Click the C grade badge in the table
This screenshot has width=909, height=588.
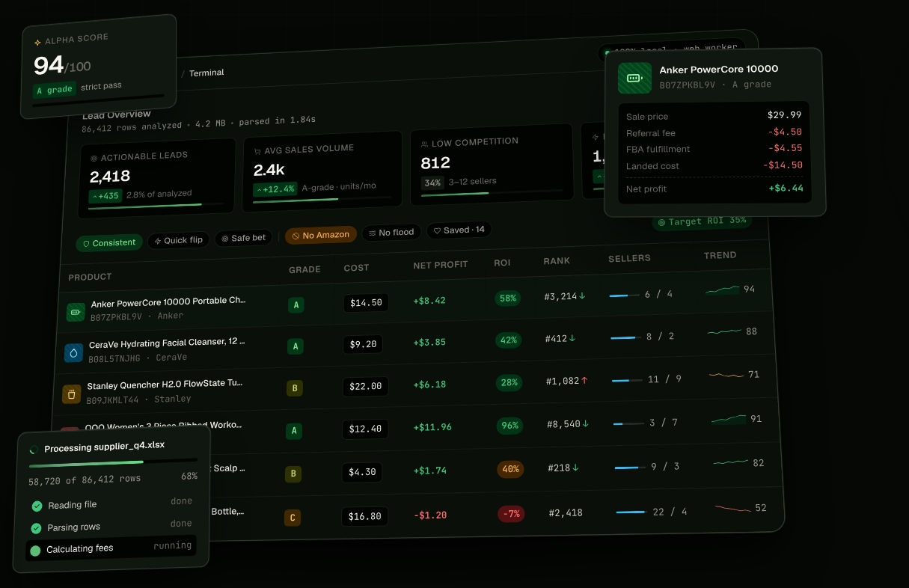point(293,518)
